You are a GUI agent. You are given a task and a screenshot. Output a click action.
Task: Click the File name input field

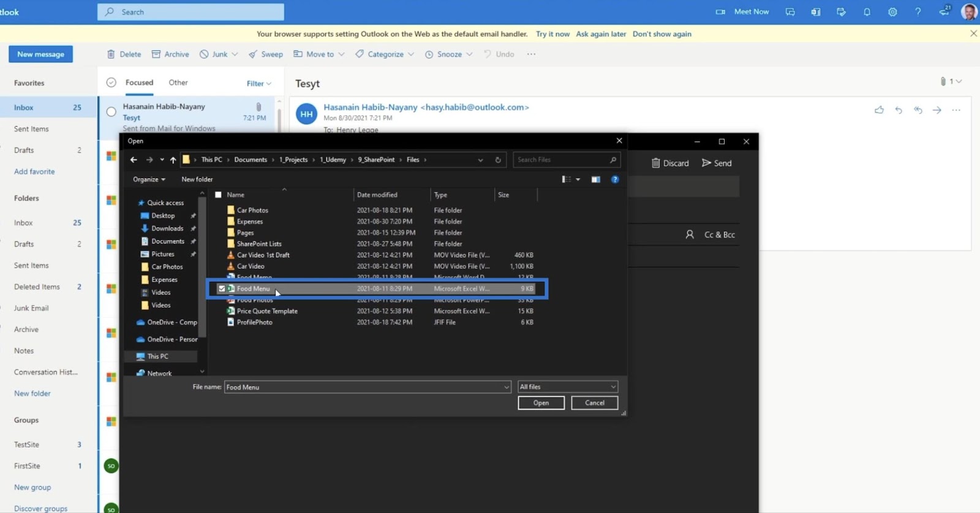click(x=367, y=387)
